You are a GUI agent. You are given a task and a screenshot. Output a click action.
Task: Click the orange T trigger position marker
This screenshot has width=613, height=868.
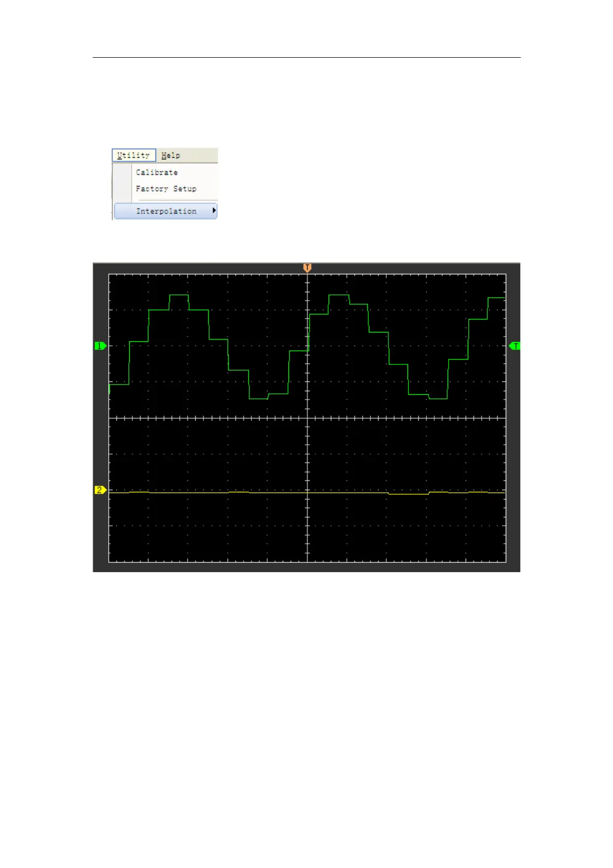click(x=307, y=268)
